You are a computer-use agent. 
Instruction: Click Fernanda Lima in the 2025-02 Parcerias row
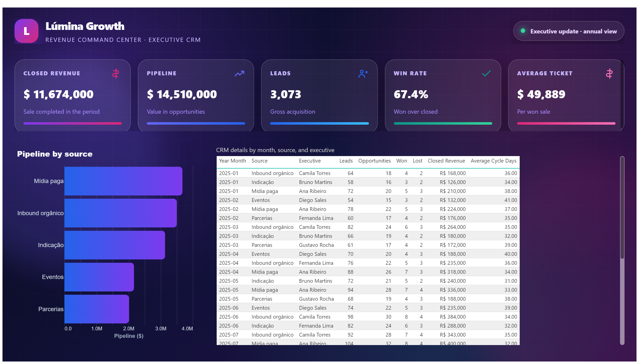[316, 218]
